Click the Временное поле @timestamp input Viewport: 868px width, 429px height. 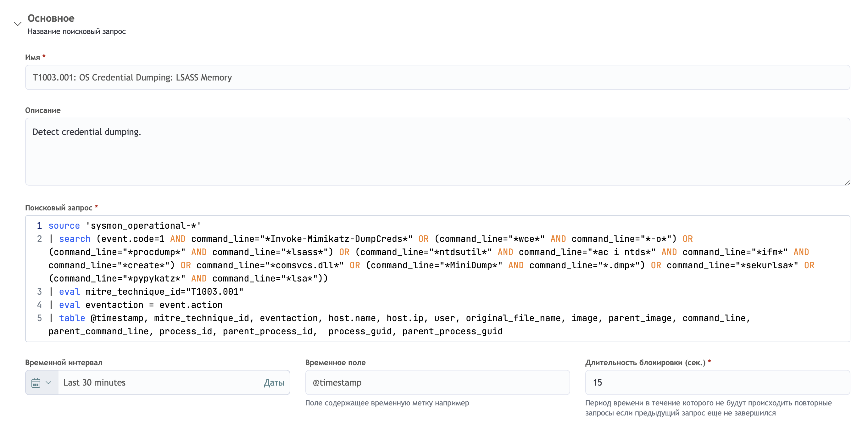[437, 383]
